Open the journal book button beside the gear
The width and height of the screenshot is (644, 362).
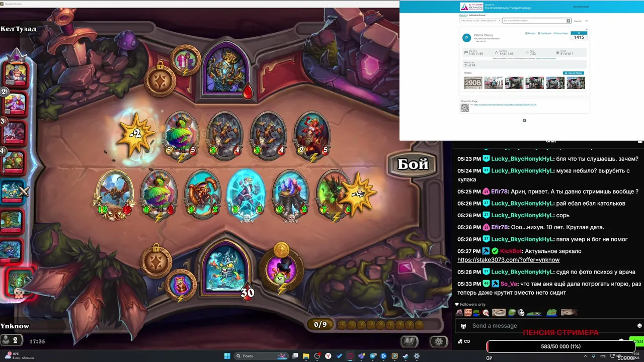409,341
